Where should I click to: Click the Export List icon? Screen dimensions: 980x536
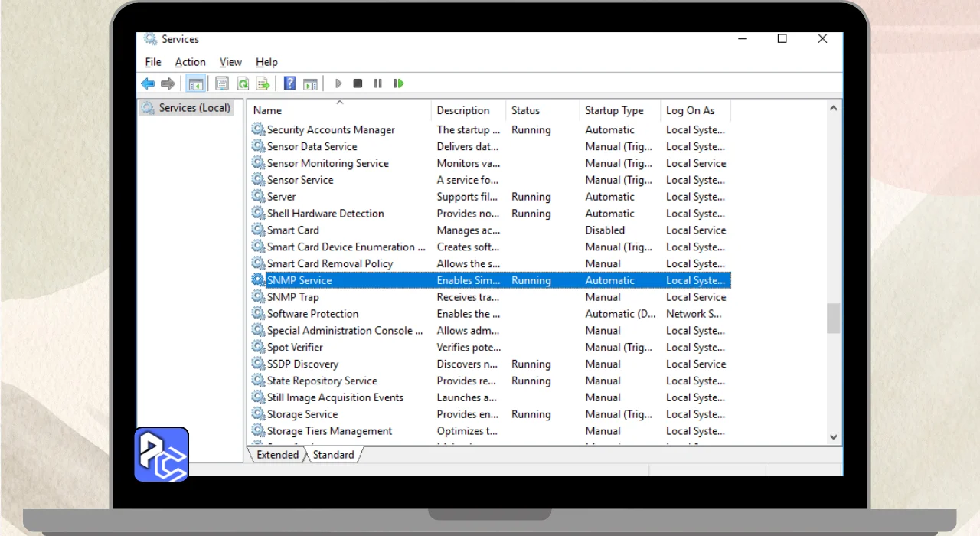[263, 83]
